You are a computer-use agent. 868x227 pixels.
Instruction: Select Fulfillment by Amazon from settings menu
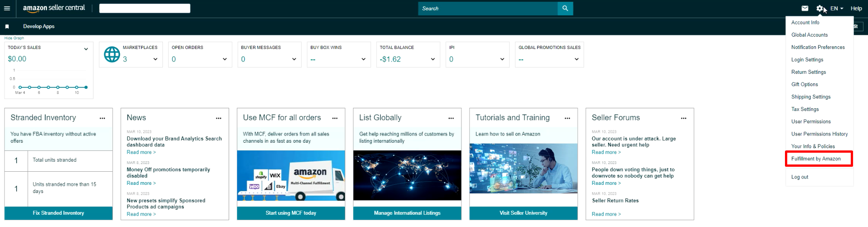click(x=816, y=159)
